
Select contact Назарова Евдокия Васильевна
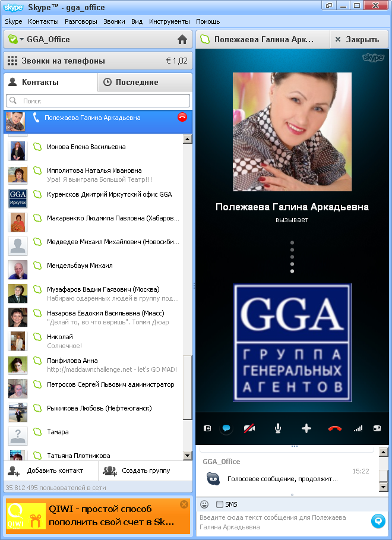click(93, 317)
